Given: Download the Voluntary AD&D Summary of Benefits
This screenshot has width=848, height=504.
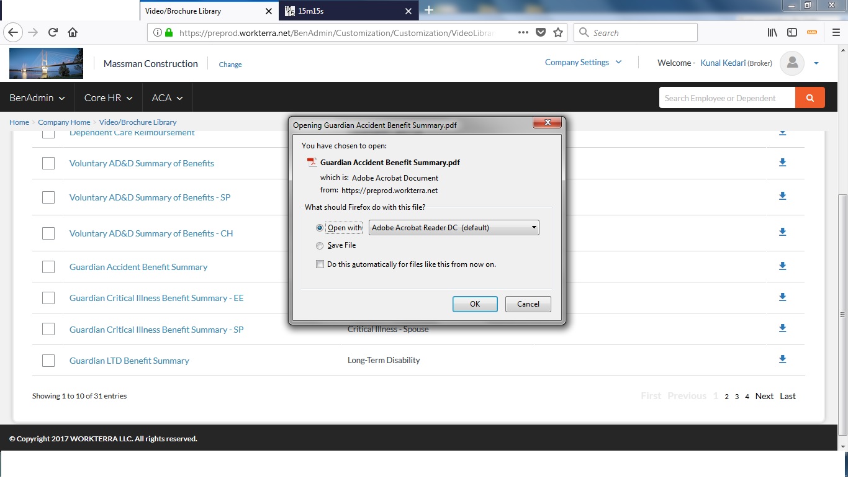Looking at the screenshot, I should pyautogui.click(x=782, y=163).
